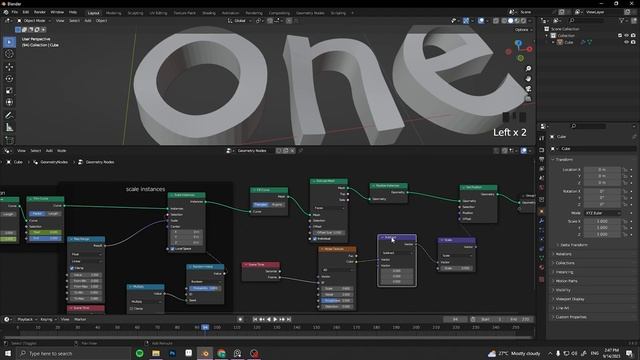Screen dimensions: 640x360
Task: Open the Tool properties tab
Action: pyautogui.click(x=542, y=138)
